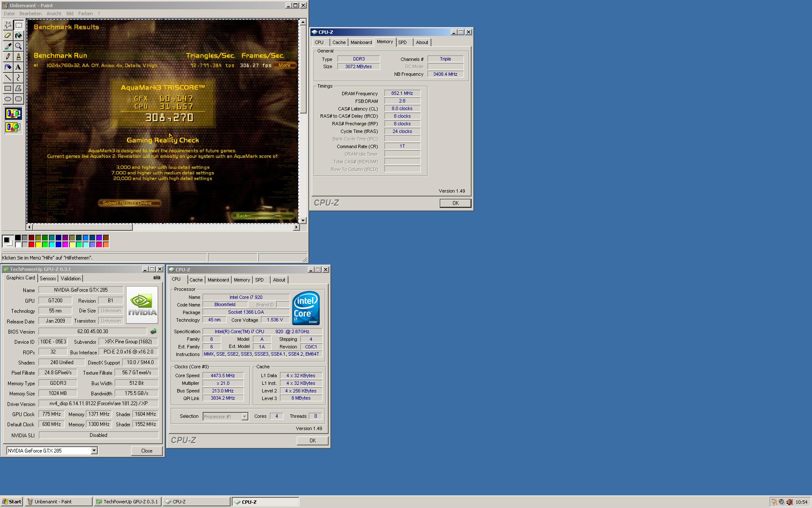Choose the Ellipse shape tool
The height and width of the screenshot is (508, 812).
click(8, 99)
